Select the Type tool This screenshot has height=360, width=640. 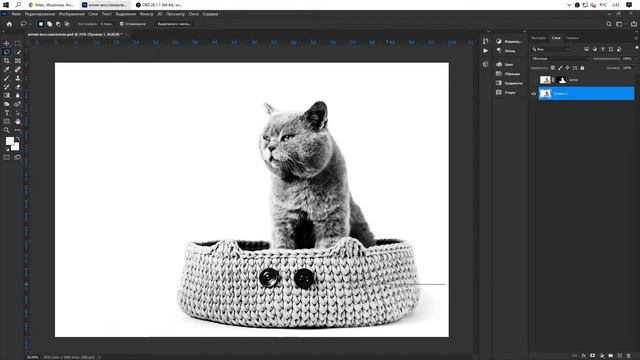tap(7, 113)
